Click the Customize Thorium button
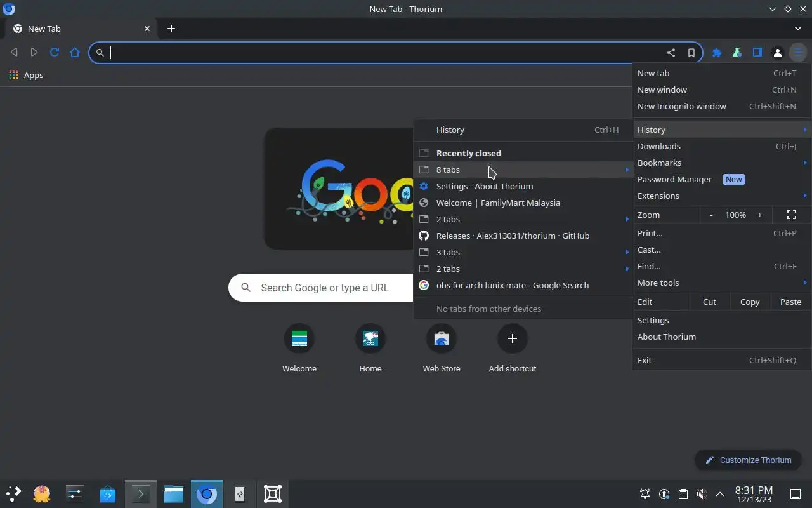This screenshot has height=508, width=812. [x=749, y=460]
